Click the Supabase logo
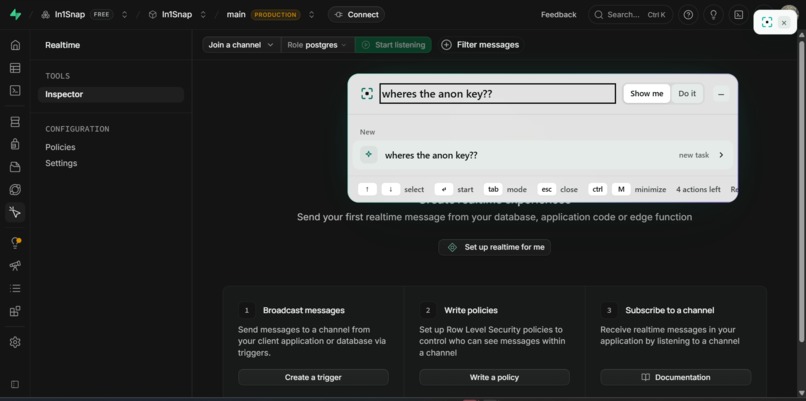The image size is (806, 401). pyautogui.click(x=15, y=14)
